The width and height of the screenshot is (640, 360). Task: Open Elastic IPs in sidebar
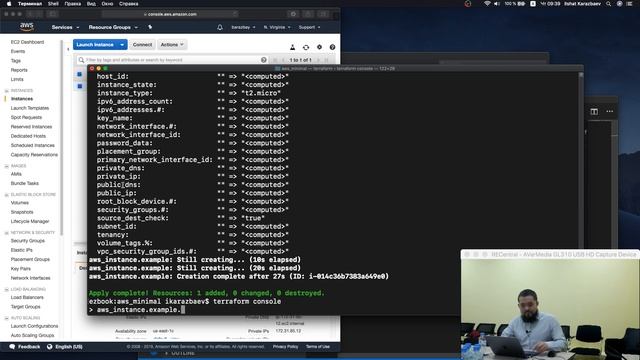(x=22, y=250)
